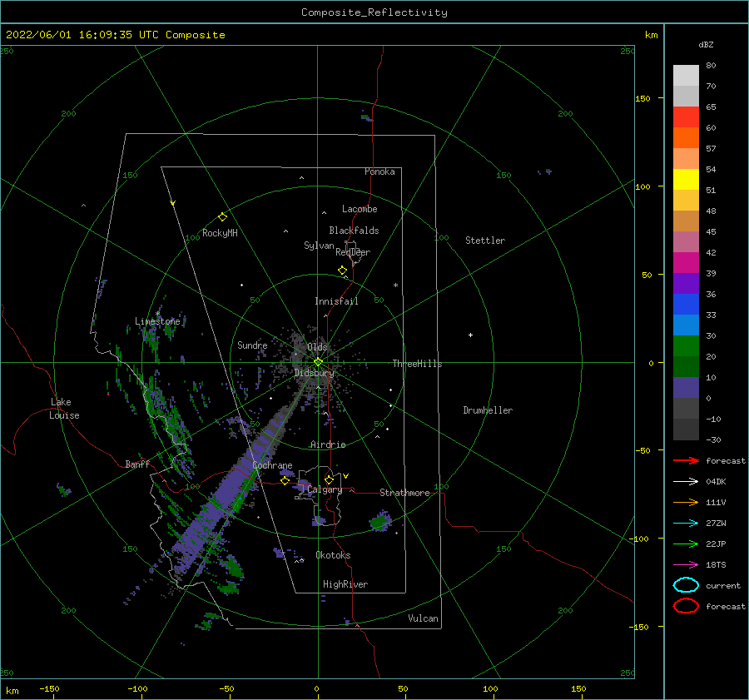Viewport: 749px width, 700px height.
Task: Click the 18TS legend label
Action: [716, 565]
